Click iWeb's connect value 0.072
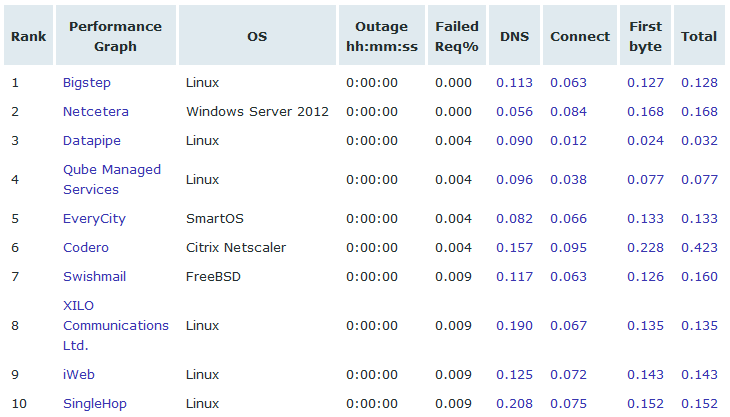Screen dimensions: 730x417 click(x=568, y=375)
